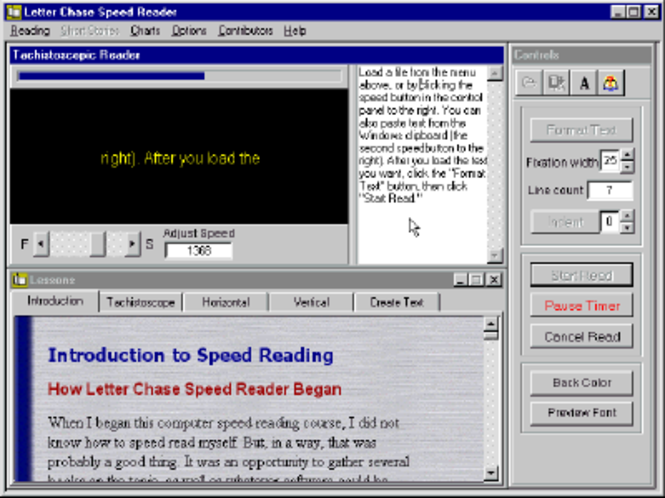Click the text pane scroll down arrow
This screenshot has width=665, height=498.
(x=495, y=256)
